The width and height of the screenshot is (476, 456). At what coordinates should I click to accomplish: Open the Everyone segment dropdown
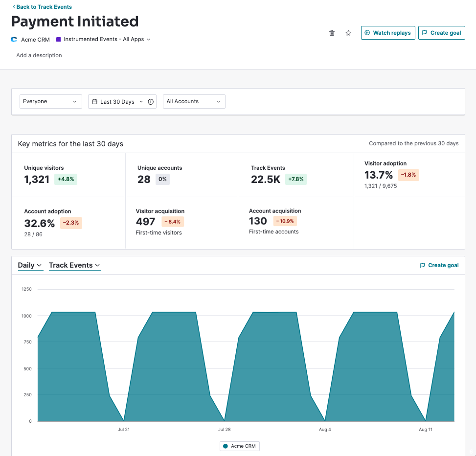(x=49, y=102)
